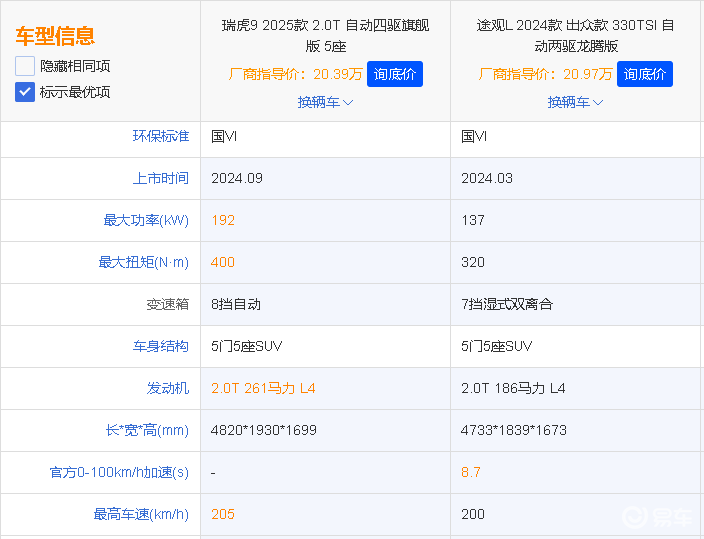Select the 最高车速(km/h) row label
The height and width of the screenshot is (539, 704).
point(141,514)
